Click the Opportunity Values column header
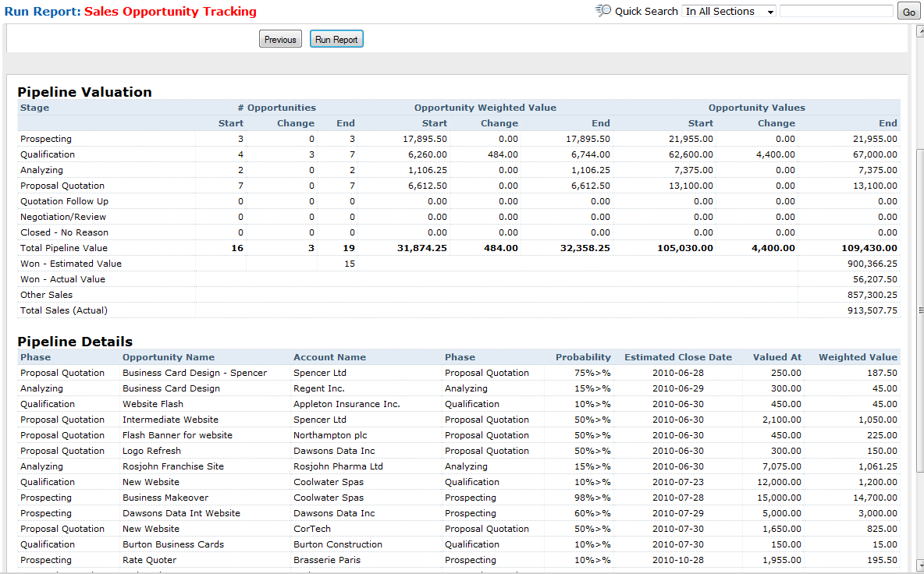This screenshot has height=574, width=924. (757, 108)
